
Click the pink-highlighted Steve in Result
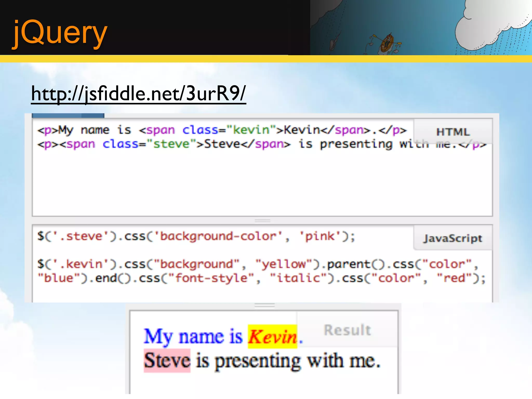coord(167,361)
